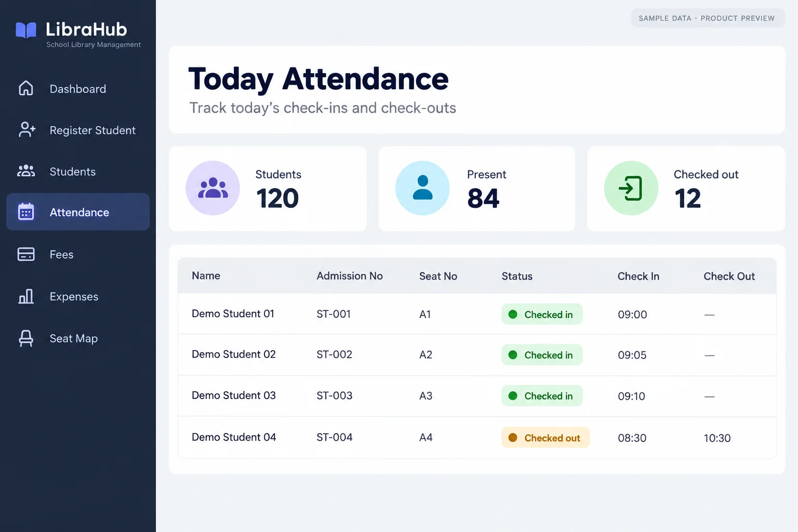This screenshot has height=532, width=798.
Task: Click the Name column header
Action: [206, 276]
